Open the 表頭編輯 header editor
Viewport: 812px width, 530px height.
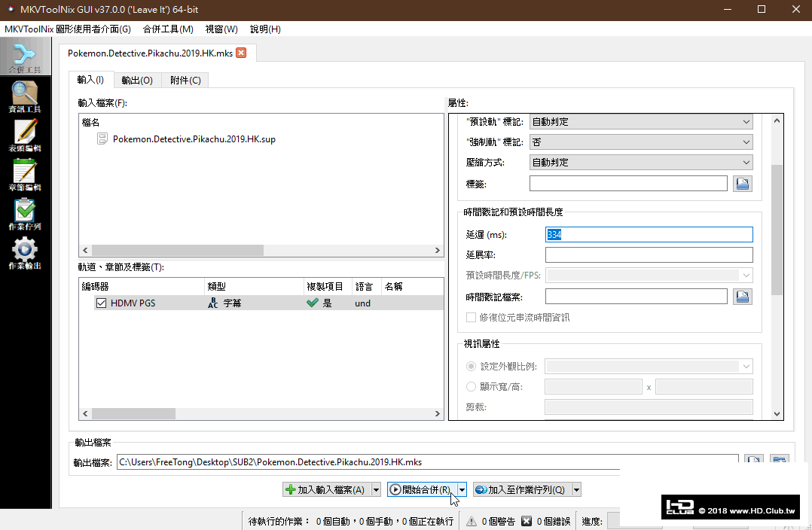click(25, 136)
